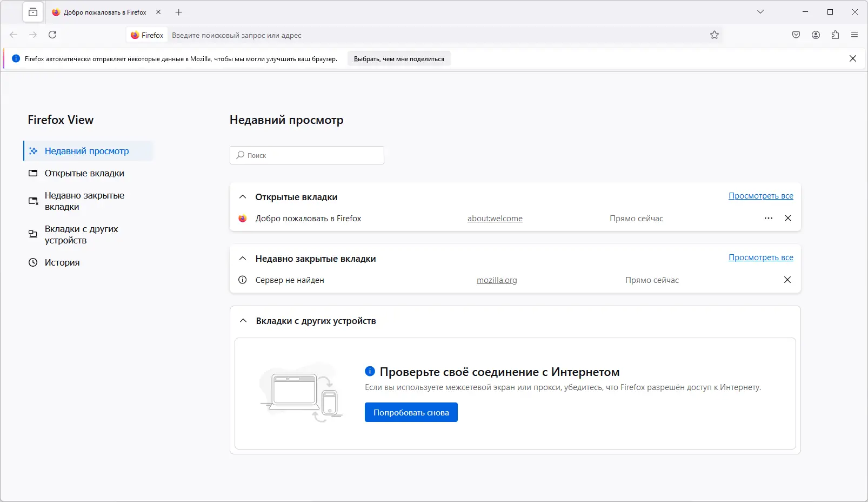Bookmark this page with the star icon
Image resolution: width=868 pixels, height=502 pixels.
(715, 35)
